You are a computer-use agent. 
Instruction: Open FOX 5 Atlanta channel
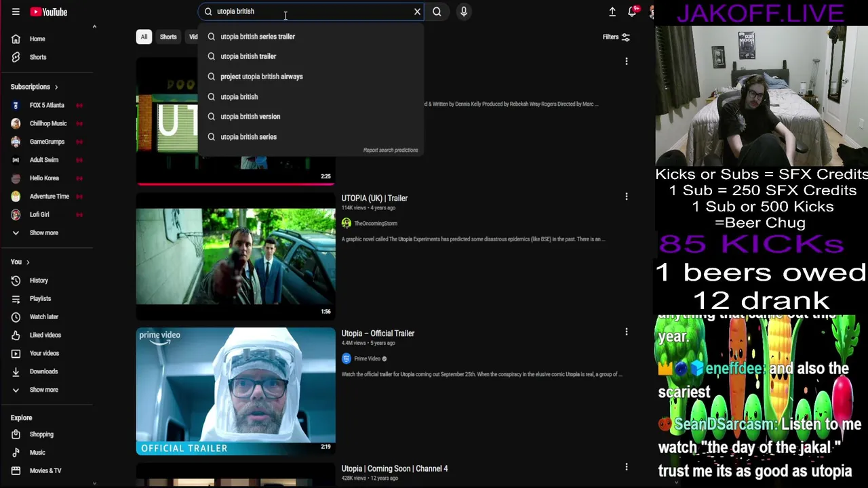point(46,105)
